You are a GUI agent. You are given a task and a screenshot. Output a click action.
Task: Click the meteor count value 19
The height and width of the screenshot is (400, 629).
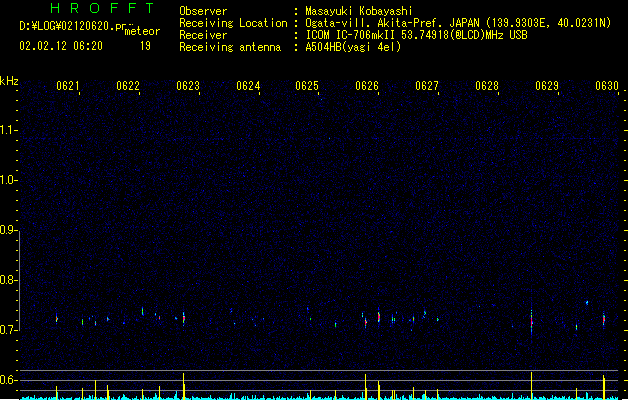coord(145,46)
